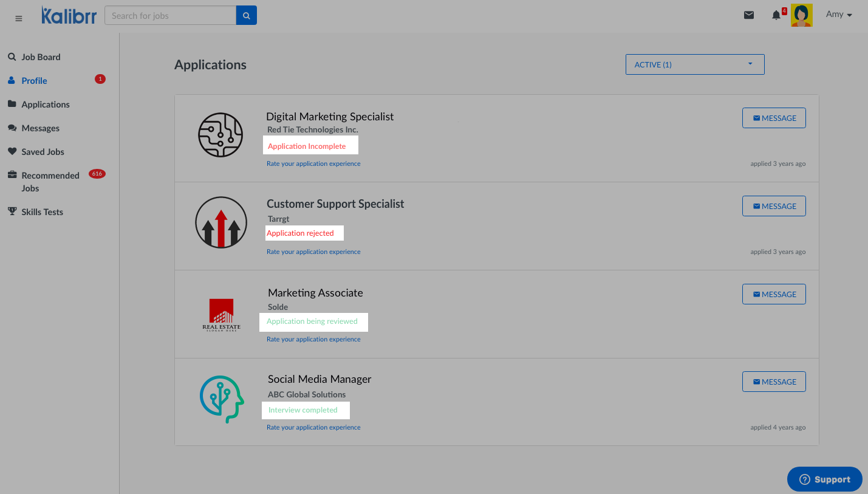Click the search magnifier button
This screenshot has height=494, width=868.
tap(247, 16)
